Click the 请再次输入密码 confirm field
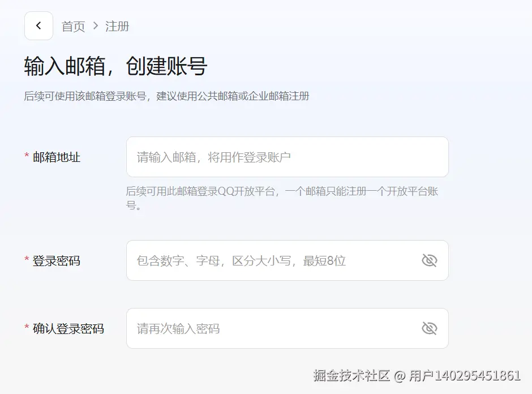The image size is (532, 394). click(272, 328)
